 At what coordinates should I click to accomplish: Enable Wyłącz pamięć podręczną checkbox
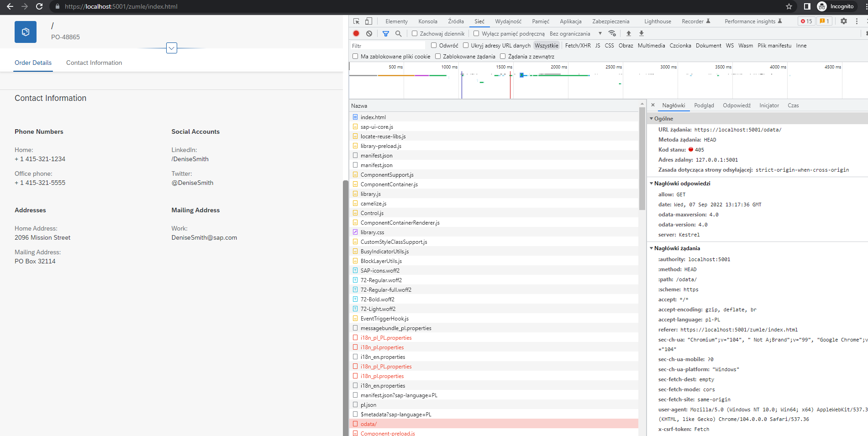(x=476, y=33)
